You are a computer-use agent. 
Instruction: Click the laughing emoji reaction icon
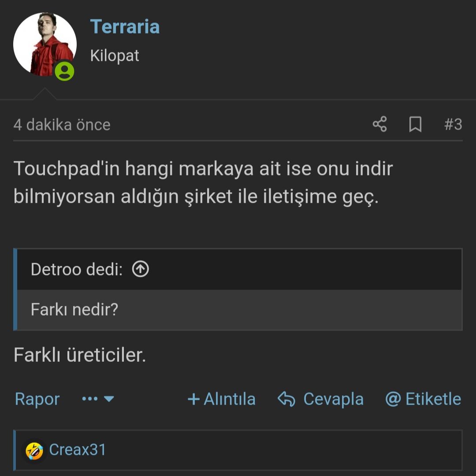[x=34, y=450]
